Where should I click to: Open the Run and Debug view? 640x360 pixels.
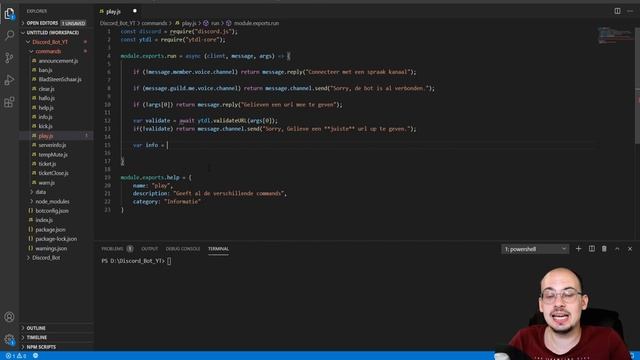pyautogui.click(x=9, y=80)
